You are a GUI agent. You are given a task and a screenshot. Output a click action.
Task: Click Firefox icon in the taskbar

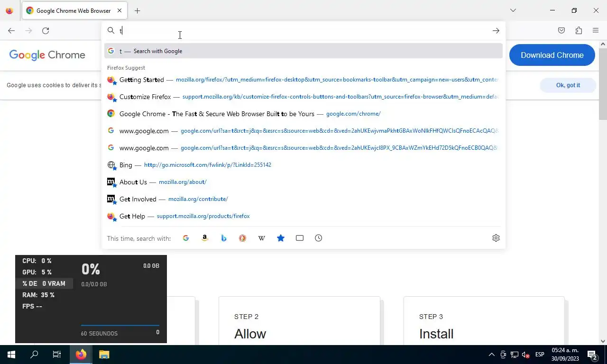(x=81, y=355)
